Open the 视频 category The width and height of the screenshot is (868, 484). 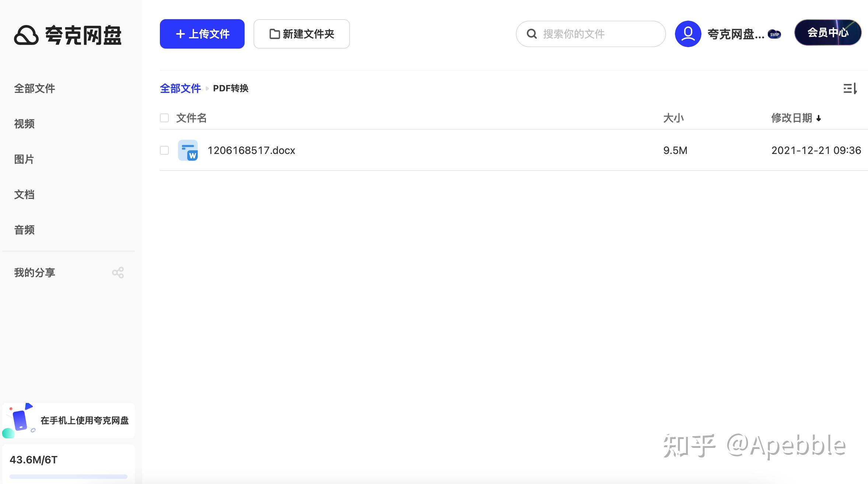click(24, 124)
